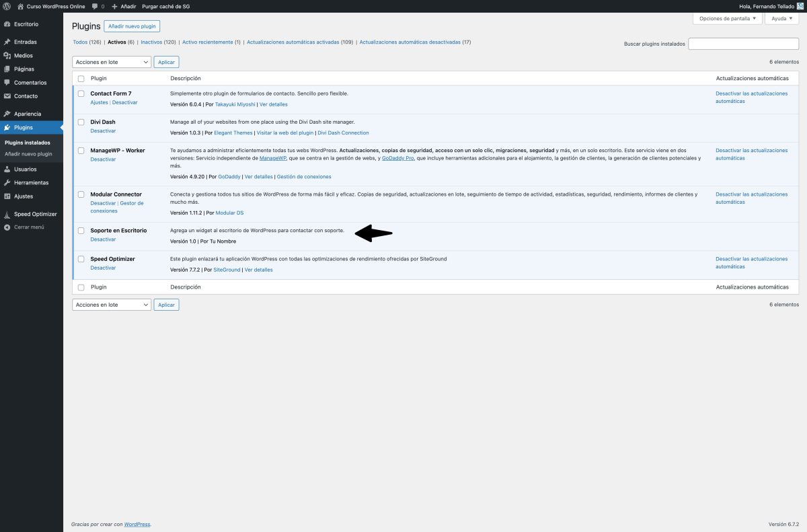Select all plugins with the header checkbox
The height and width of the screenshot is (532, 807).
click(x=81, y=78)
